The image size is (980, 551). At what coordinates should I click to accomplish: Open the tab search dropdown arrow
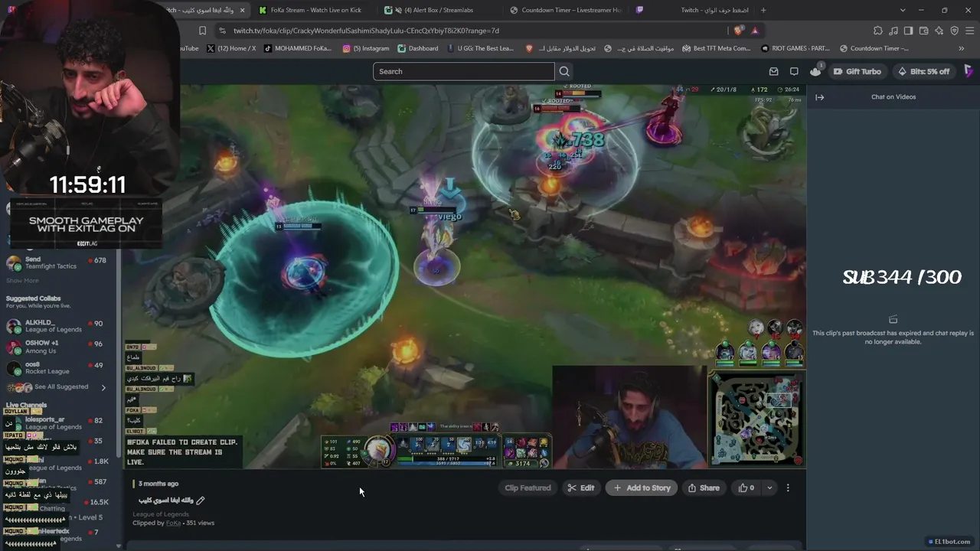[903, 10]
